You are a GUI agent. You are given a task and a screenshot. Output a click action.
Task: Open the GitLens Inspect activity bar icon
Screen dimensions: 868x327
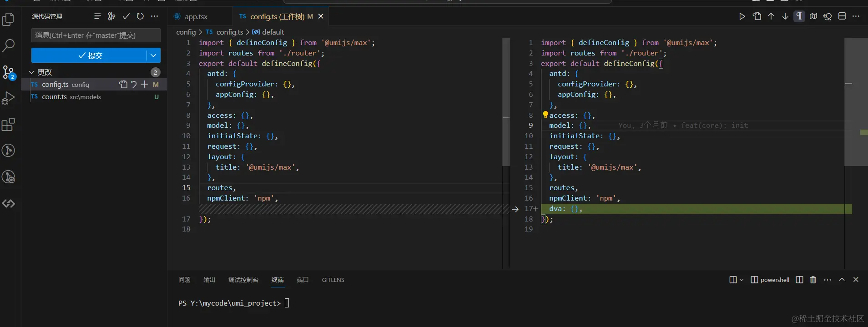coord(8,177)
